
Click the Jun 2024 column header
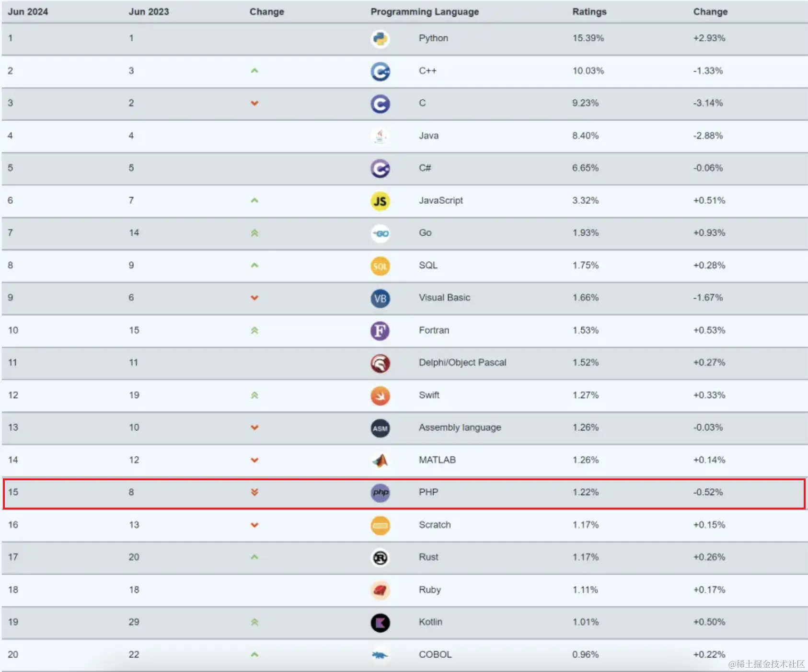point(28,12)
